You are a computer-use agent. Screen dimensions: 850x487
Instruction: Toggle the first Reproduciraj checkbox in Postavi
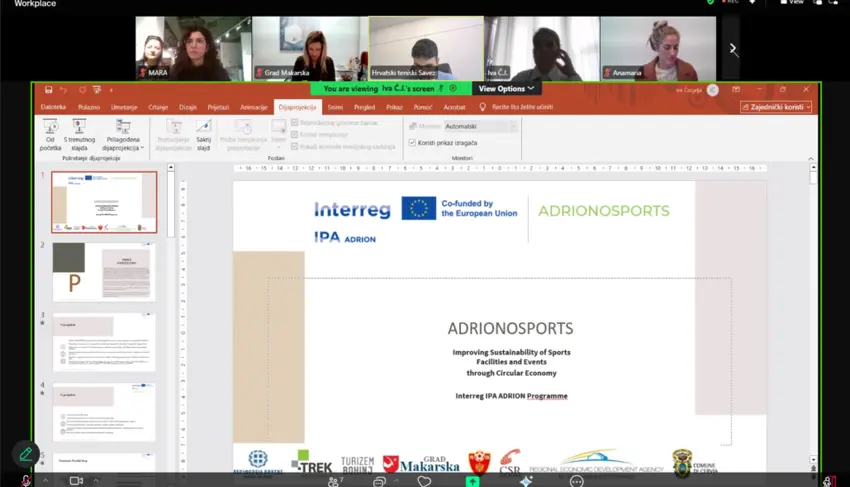click(x=294, y=123)
